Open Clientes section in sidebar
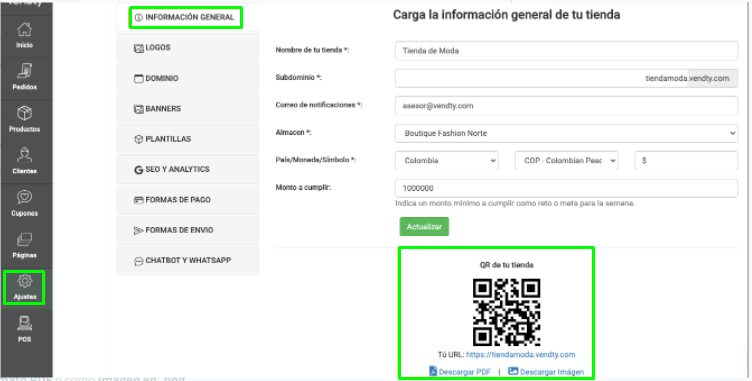Image resolution: width=752 pixels, height=381 pixels. click(25, 162)
